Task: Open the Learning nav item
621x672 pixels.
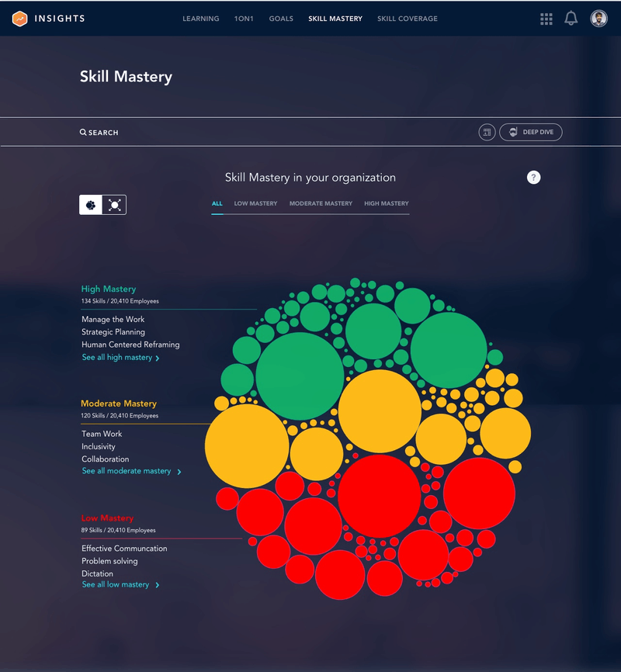Action: click(201, 19)
